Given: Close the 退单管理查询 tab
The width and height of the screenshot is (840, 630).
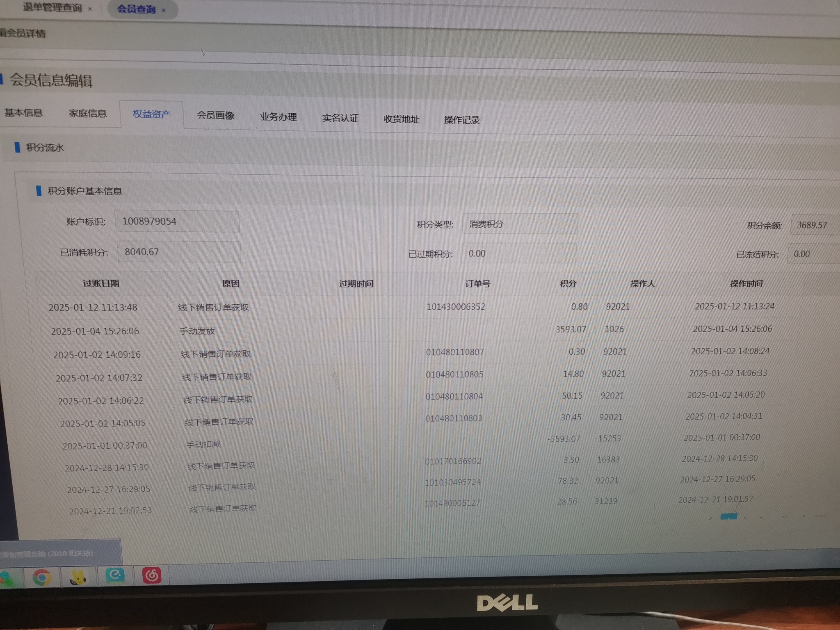Looking at the screenshot, I should (x=90, y=9).
